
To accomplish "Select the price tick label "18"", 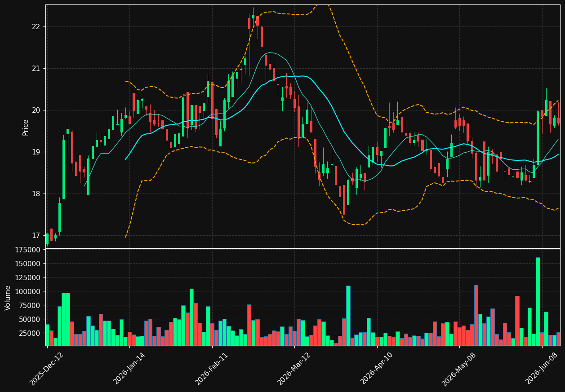I will coord(36,194).
